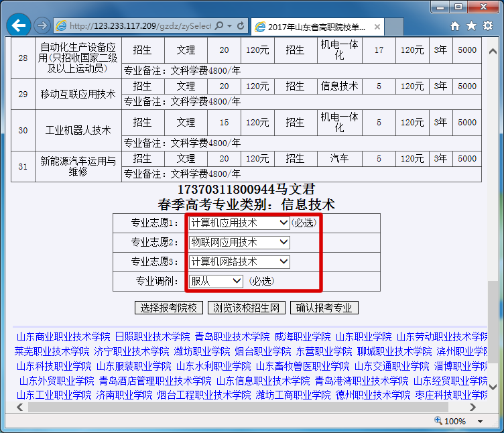
Task: Expand the 专业志愿1 dropdown
Action: (x=239, y=223)
